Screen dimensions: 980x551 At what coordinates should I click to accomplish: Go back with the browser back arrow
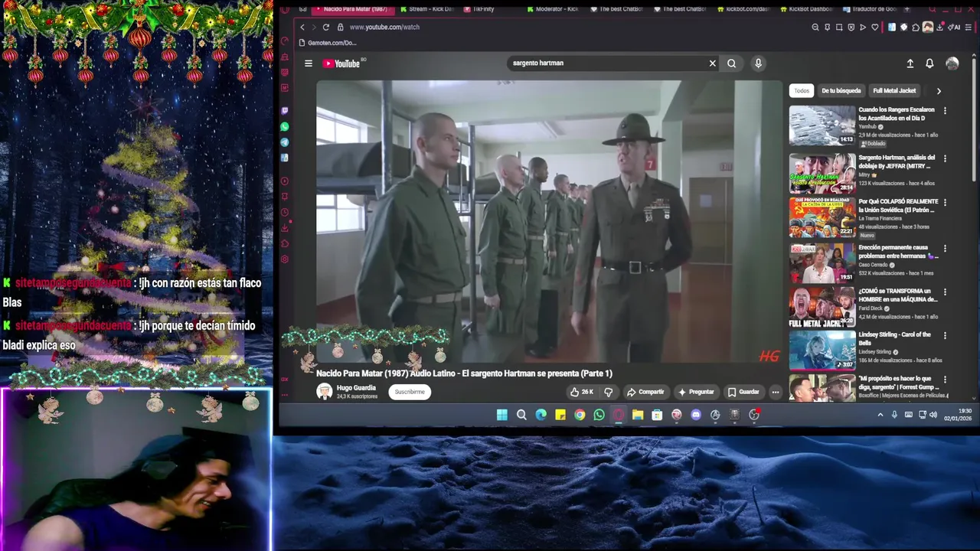tap(302, 27)
